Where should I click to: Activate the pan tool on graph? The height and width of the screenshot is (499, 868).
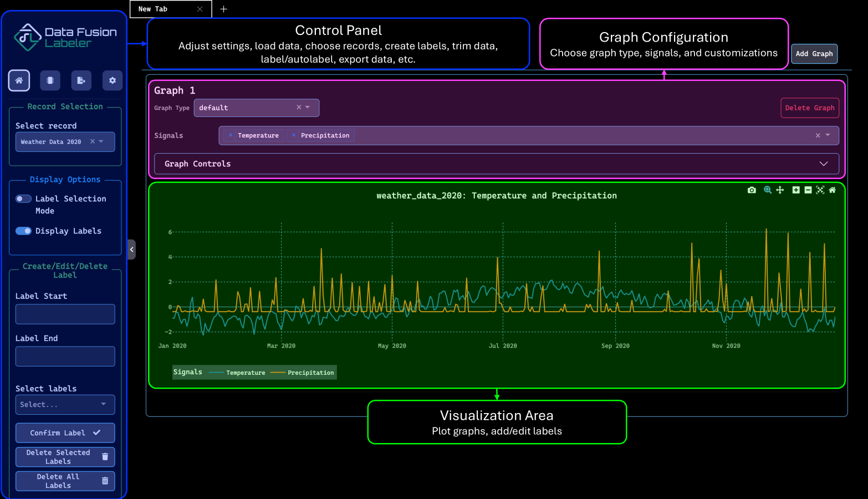(x=780, y=190)
